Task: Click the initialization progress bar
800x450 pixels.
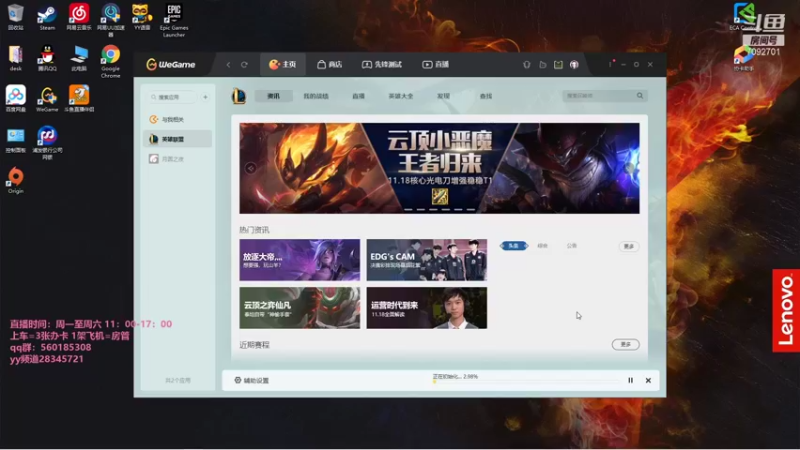Action: [x=525, y=382]
